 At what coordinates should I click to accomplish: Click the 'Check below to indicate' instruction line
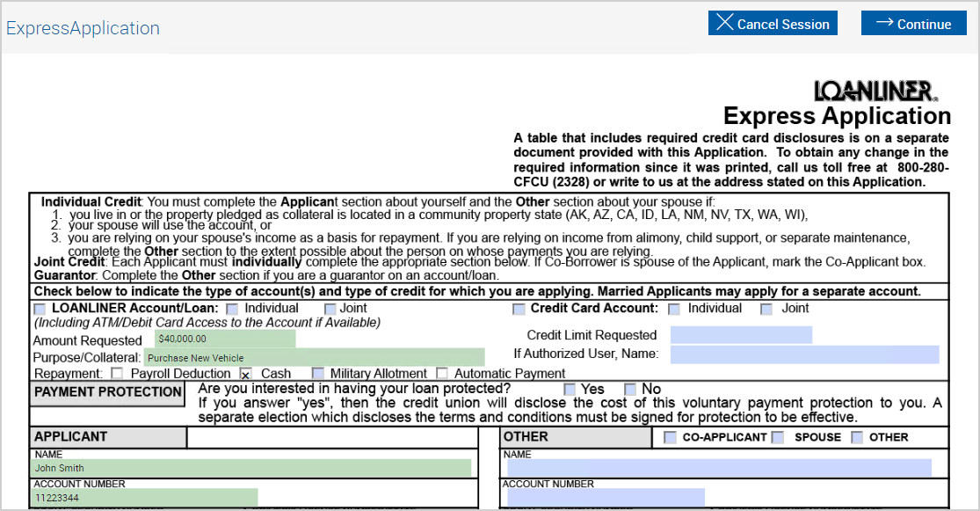477,291
